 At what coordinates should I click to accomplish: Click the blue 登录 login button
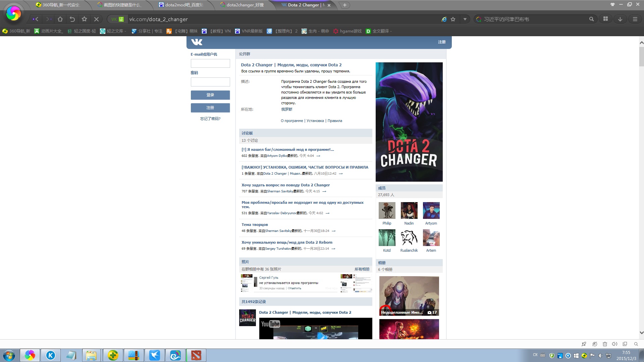point(210,95)
